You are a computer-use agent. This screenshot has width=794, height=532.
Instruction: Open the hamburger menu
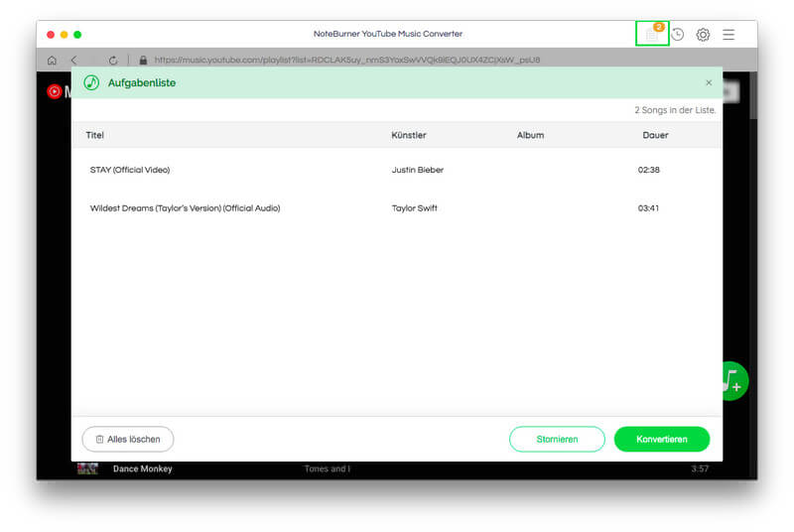point(728,35)
